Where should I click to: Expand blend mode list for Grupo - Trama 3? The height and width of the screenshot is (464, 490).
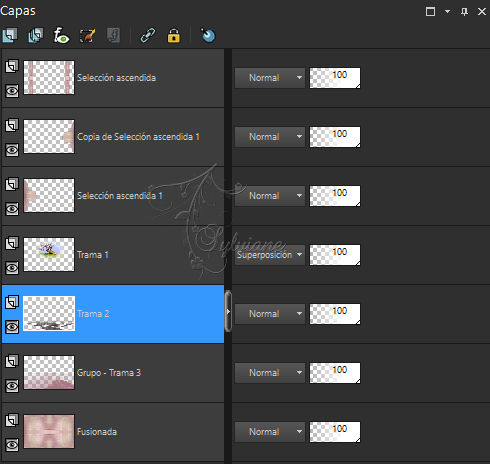(270, 373)
